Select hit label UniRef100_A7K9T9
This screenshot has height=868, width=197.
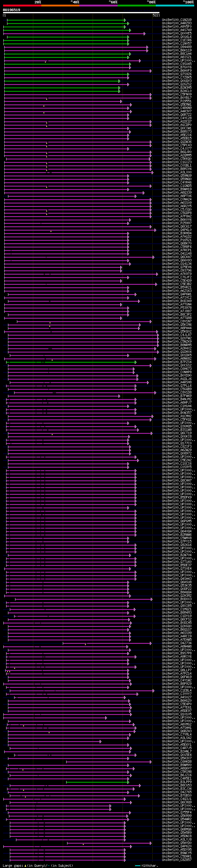[177, 274]
